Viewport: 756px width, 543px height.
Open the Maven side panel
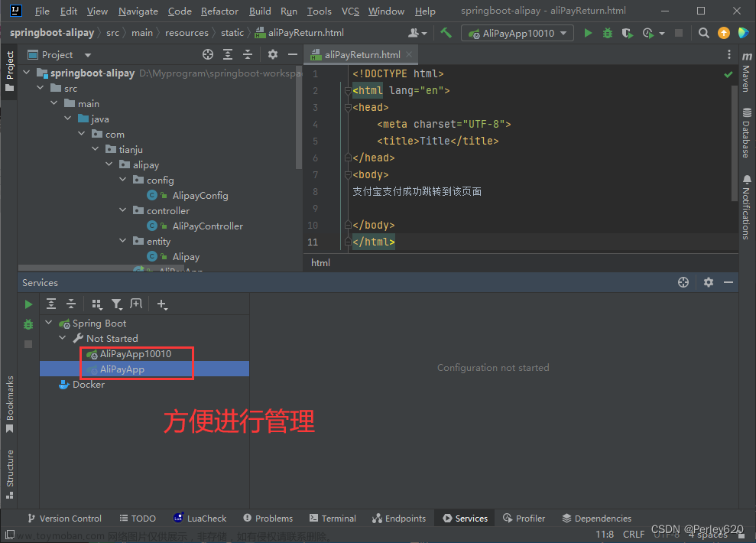pyautogui.click(x=746, y=73)
